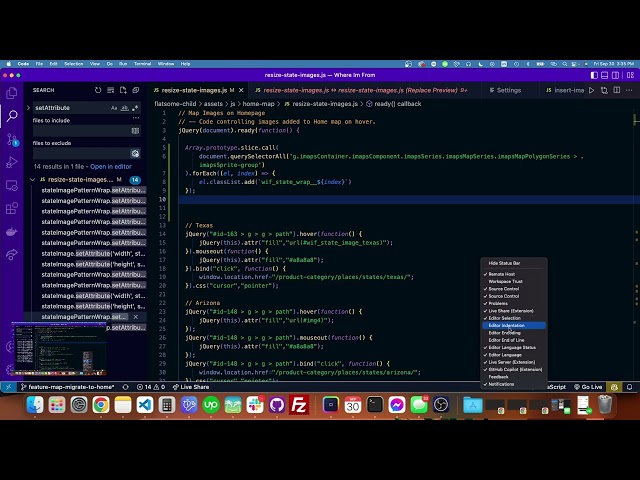Click the picture-in-picture screen thumbnail preview
This screenshot has height=480, width=640.
[x=59, y=349]
